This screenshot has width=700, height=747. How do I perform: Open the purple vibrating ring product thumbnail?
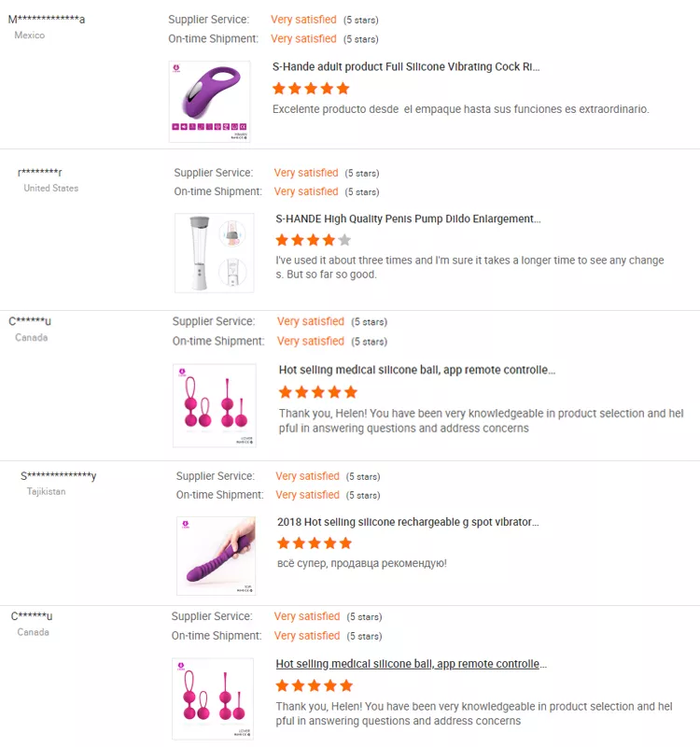point(209,101)
